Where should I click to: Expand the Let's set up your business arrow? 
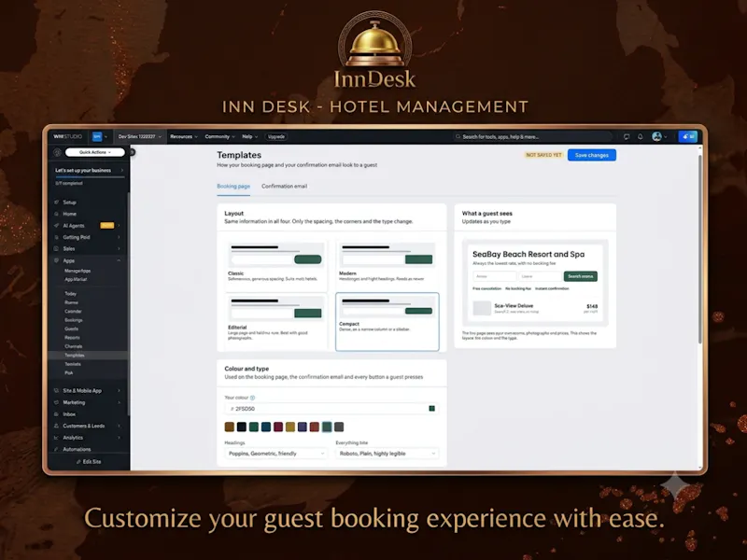pyautogui.click(x=122, y=170)
